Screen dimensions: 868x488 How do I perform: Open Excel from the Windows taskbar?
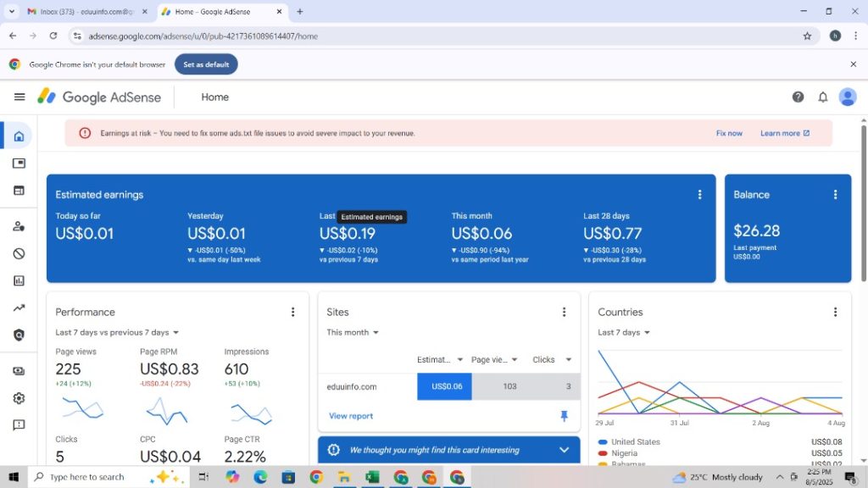372,477
